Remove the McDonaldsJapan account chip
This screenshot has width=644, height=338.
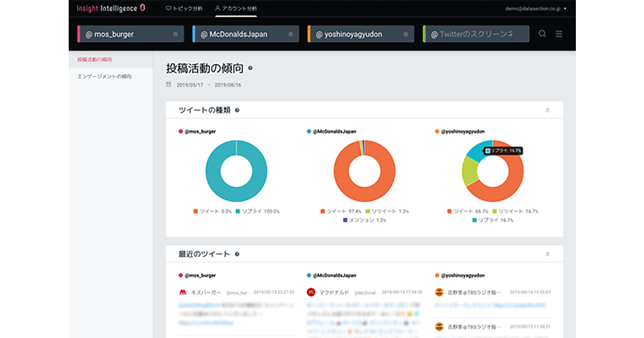291,34
